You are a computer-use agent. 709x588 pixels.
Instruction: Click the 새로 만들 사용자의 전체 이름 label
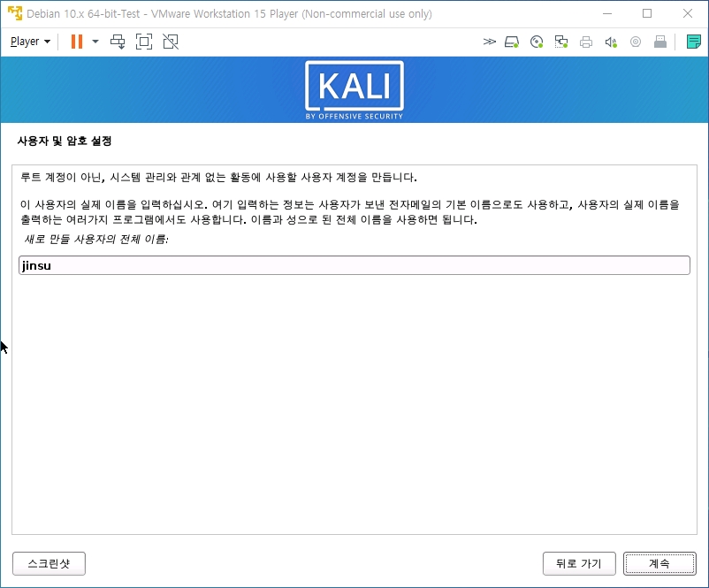click(96, 240)
